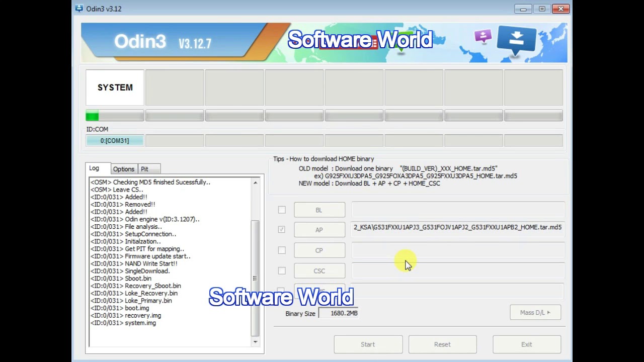Viewport: 644px width, 362px height.
Task: Click the 'system.img' log line
Action: pos(123,323)
